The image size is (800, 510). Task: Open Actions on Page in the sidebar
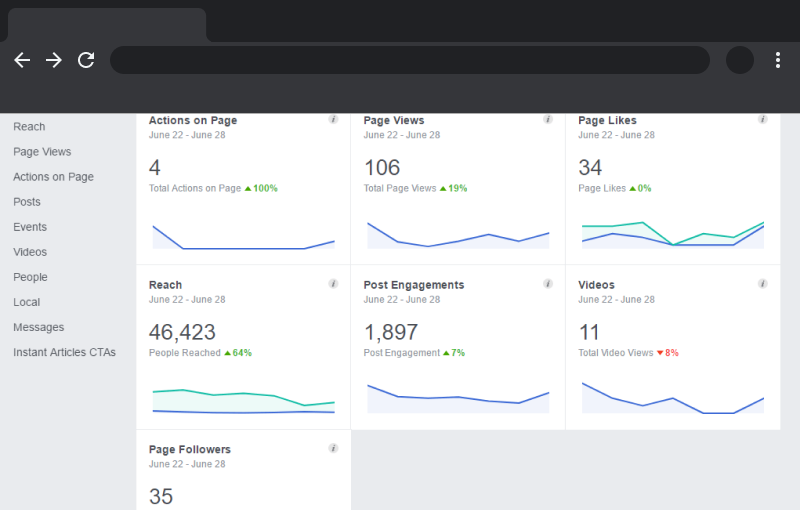pyautogui.click(x=53, y=176)
